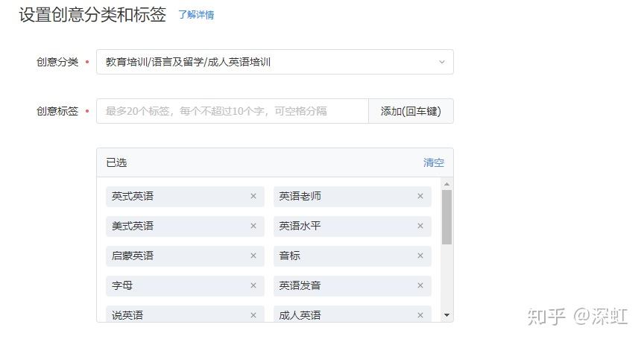Remove the 音标 tag
The width and height of the screenshot is (644, 342).
click(420, 256)
